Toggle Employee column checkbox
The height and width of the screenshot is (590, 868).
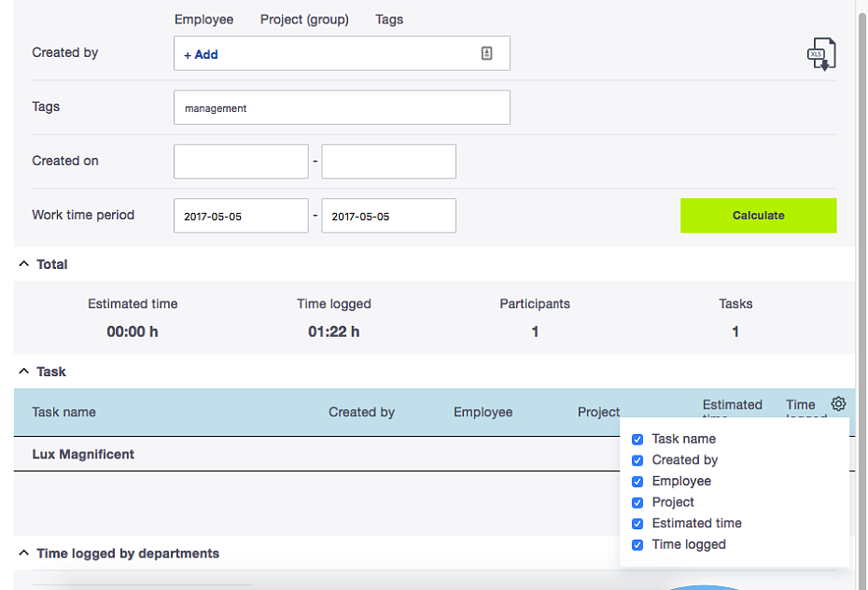(x=637, y=482)
